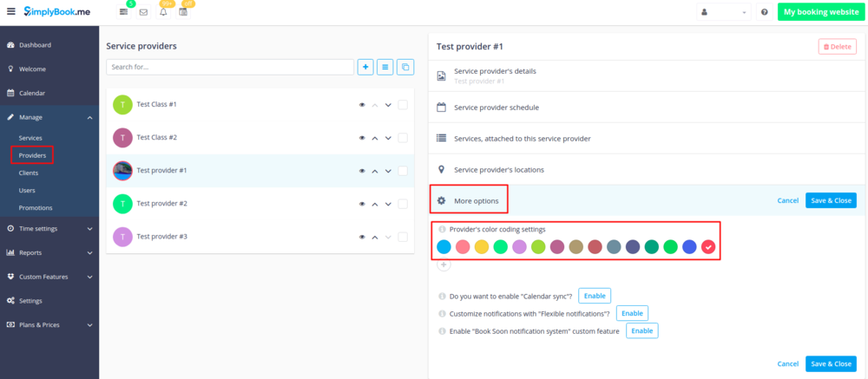The height and width of the screenshot is (379, 868).
Task: Tick the checkbox for Test Class #2
Action: coord(403,138)
